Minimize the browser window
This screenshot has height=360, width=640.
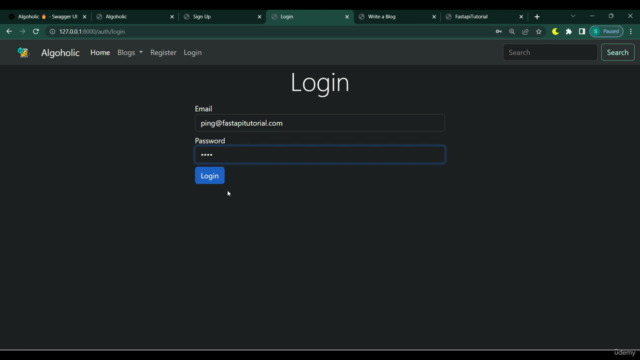tap(592, 16)
